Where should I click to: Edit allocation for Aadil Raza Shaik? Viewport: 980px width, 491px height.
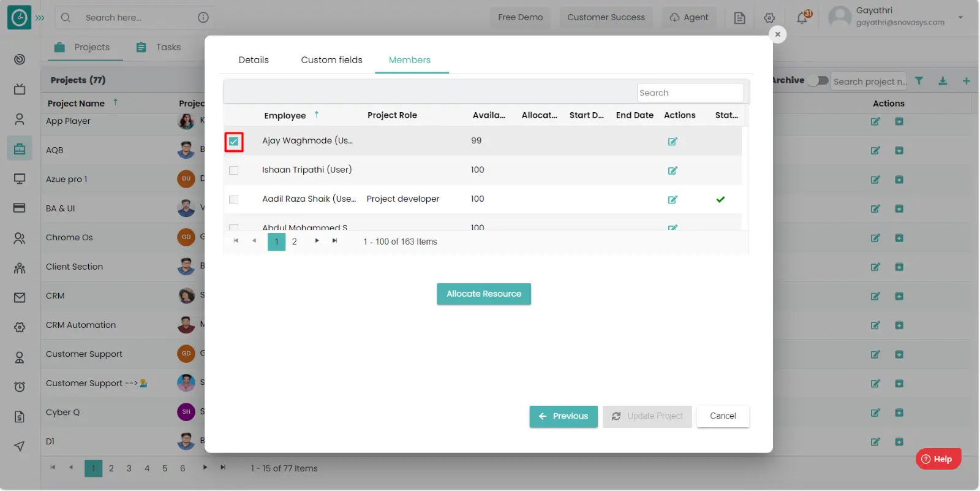673,200
